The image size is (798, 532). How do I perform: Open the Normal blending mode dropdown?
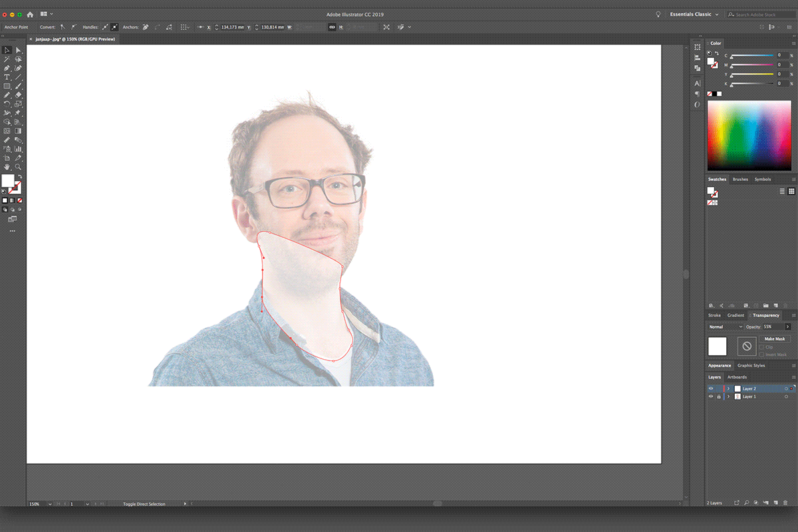coord(726,327)
